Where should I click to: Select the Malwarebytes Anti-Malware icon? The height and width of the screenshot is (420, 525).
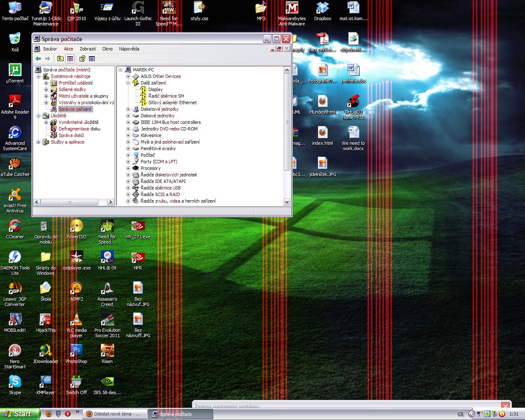coord(292,14)
